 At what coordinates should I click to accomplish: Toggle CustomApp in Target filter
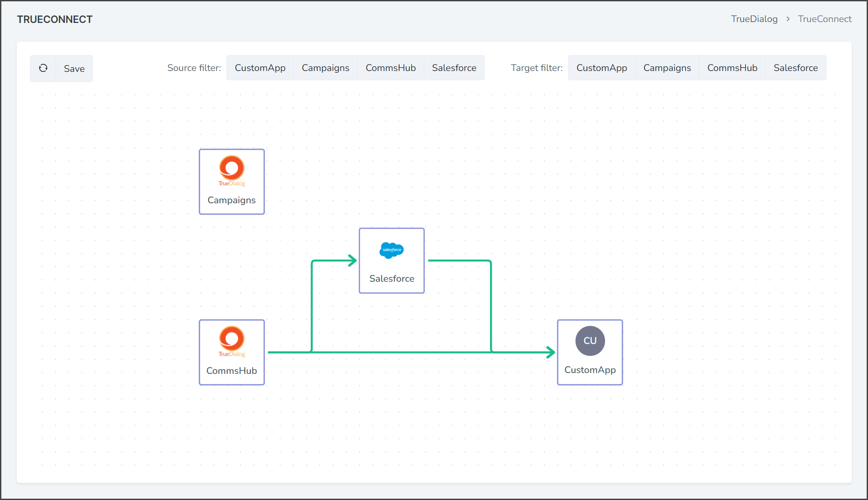(x=601, y=68)
